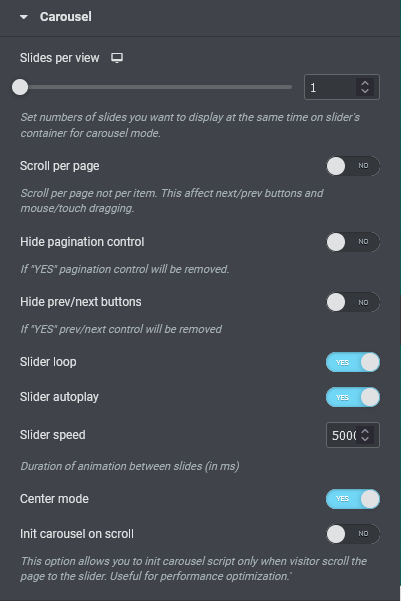
Task: Click the desktop responsive device icon
Action: point(117,58)
